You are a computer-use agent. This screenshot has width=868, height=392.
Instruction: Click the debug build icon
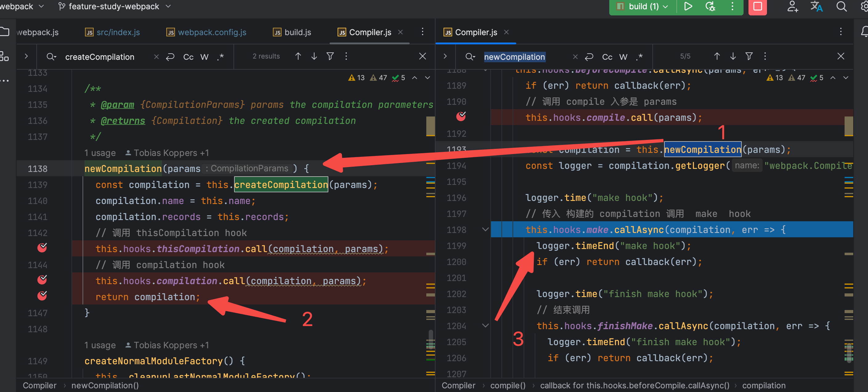click(710, 6)
